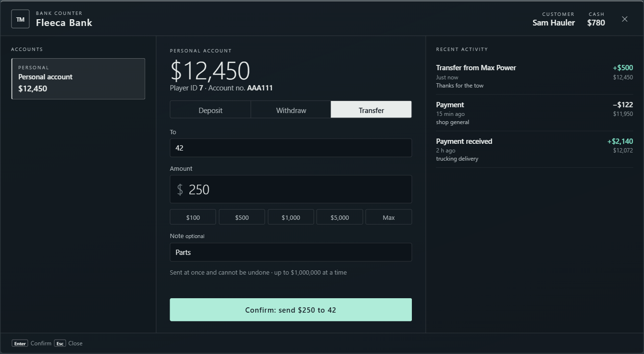Viewport: 644px width, 354px height.
Task: Click the Note field containing Parts
Action: (291, 252)
